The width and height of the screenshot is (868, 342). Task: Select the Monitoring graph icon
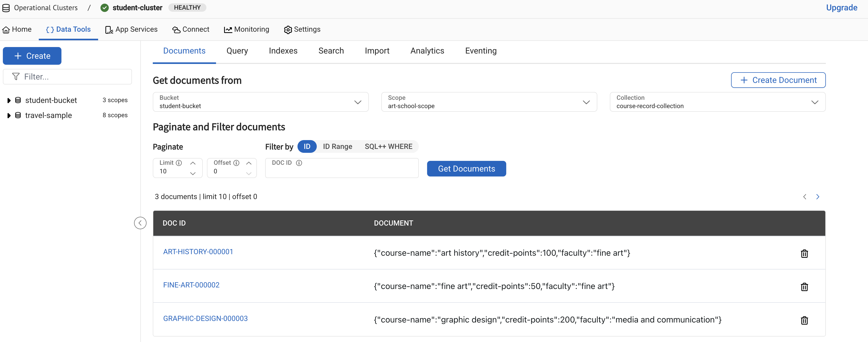coord(228,29)
